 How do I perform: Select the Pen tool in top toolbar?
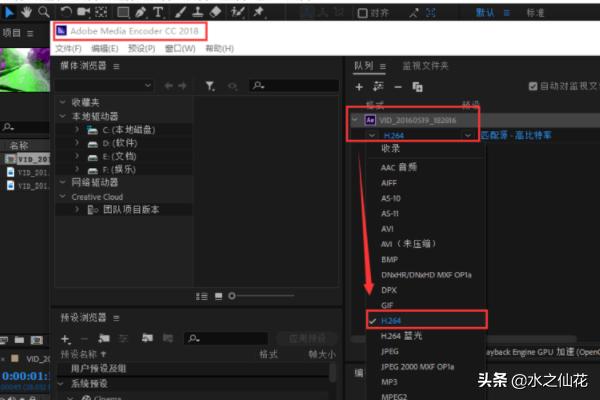[141, 13]
